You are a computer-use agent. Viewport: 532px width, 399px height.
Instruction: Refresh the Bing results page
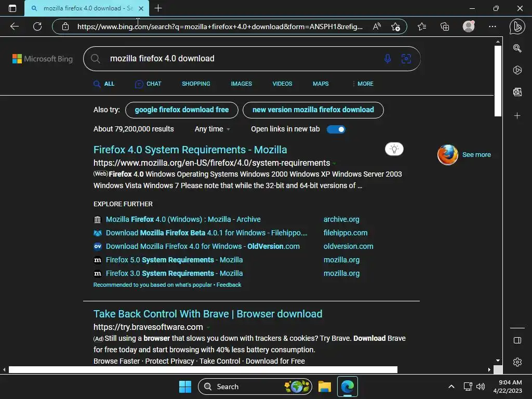tap(37, 26)
